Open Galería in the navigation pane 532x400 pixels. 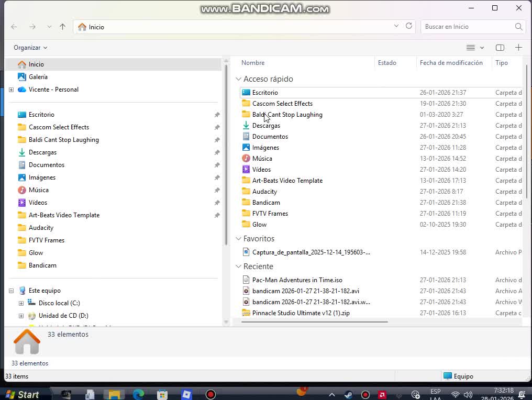pyautogui.click(x=38, y=77)
